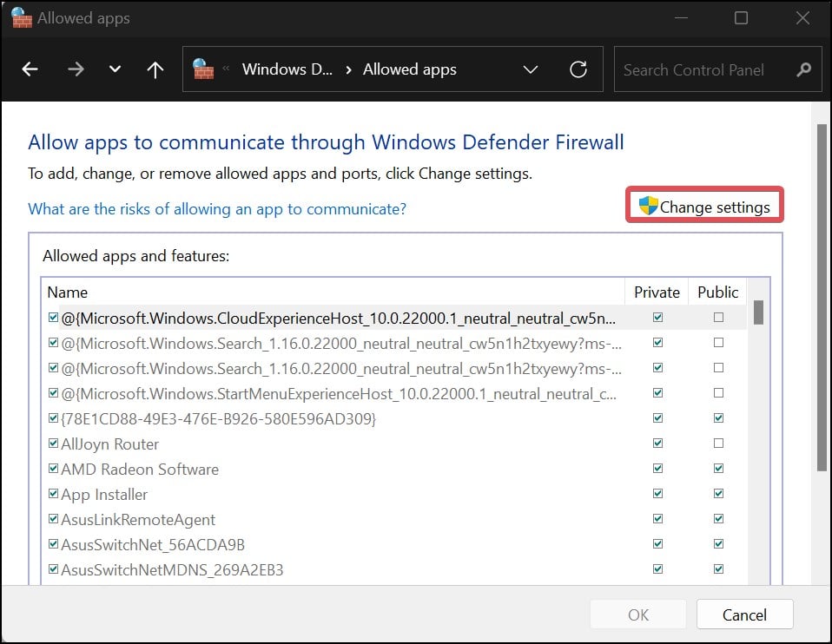
Task: Click the window's vertical scrollbar thumb
Action: [822, 297]
